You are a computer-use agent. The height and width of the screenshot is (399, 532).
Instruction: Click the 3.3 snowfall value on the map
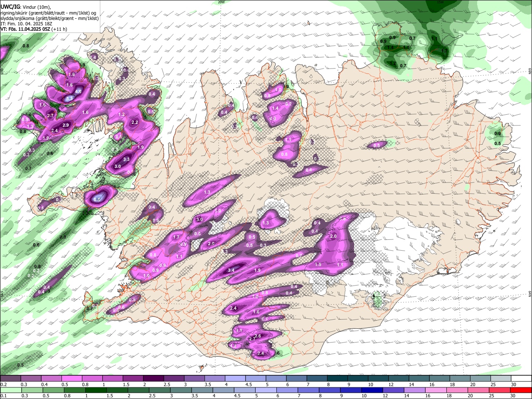(127, 159)
